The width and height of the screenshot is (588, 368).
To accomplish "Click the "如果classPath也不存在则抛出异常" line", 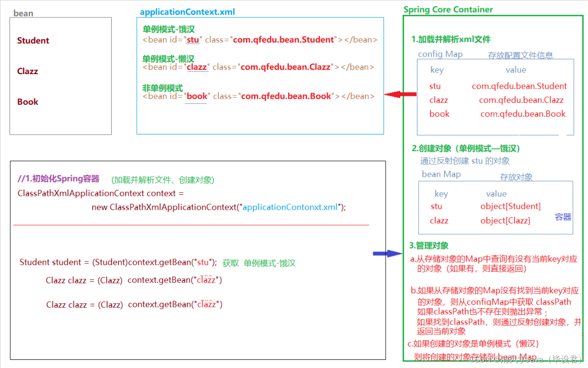I will click(x=483, y=312).
